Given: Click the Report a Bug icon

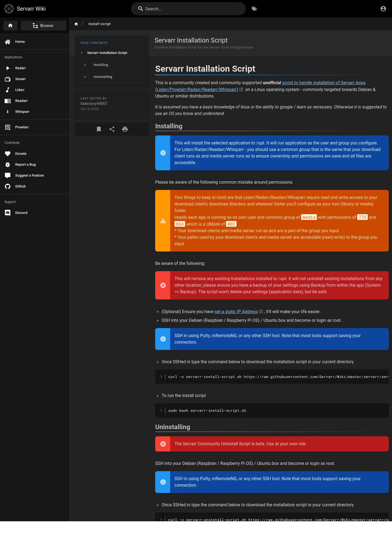Looking at the screenshot, I should pyautogui.click(x=8, y=165).
